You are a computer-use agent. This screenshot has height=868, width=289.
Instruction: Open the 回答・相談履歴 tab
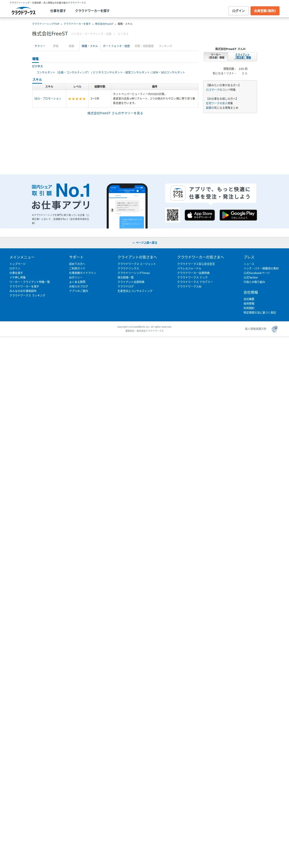click(144, 46)
